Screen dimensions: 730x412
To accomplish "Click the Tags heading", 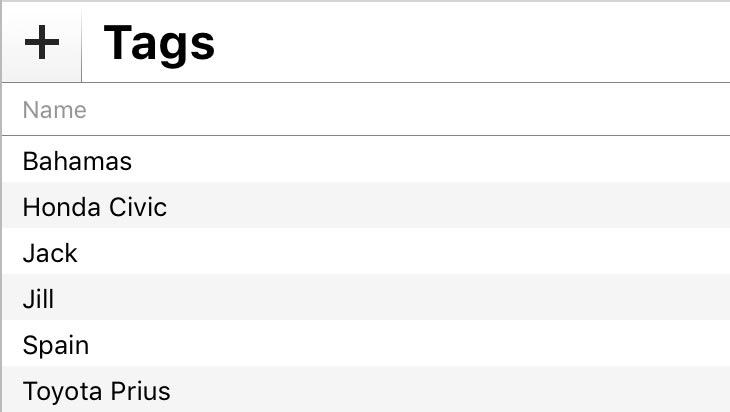I will coord(159,43).
